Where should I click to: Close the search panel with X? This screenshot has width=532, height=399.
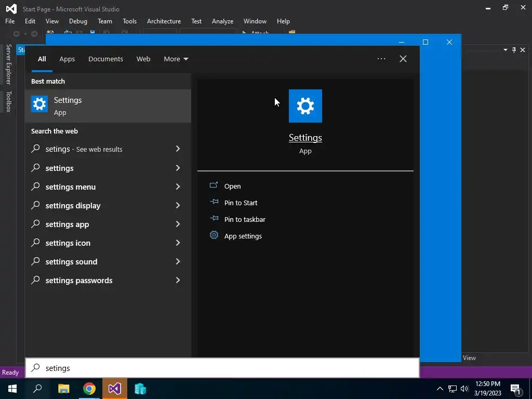pos(403,59)
